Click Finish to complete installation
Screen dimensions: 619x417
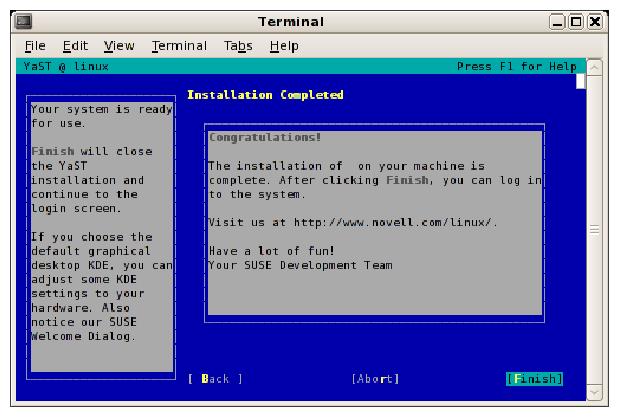[534, 379]
